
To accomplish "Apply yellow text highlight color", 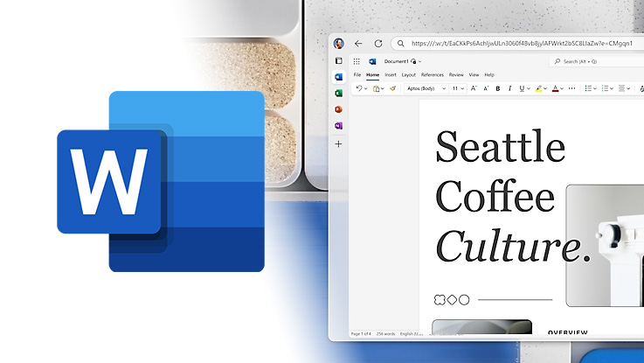I will point(538,88).
